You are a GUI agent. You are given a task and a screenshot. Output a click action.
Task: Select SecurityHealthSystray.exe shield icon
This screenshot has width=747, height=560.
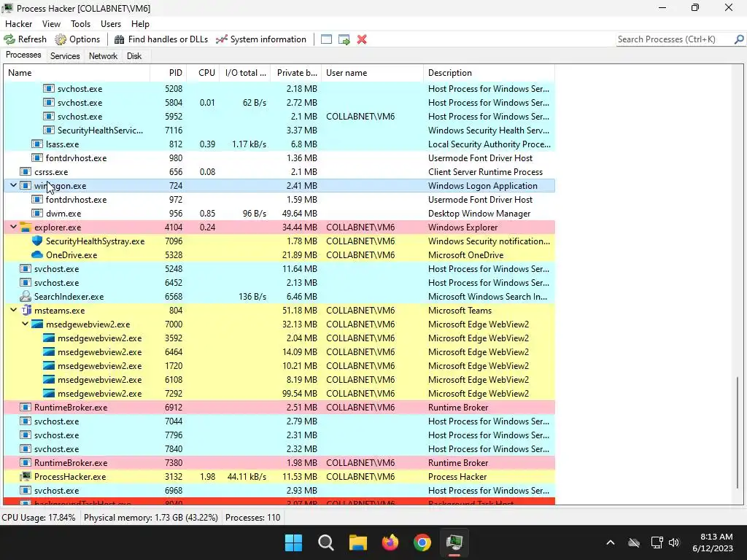[37, 241]
